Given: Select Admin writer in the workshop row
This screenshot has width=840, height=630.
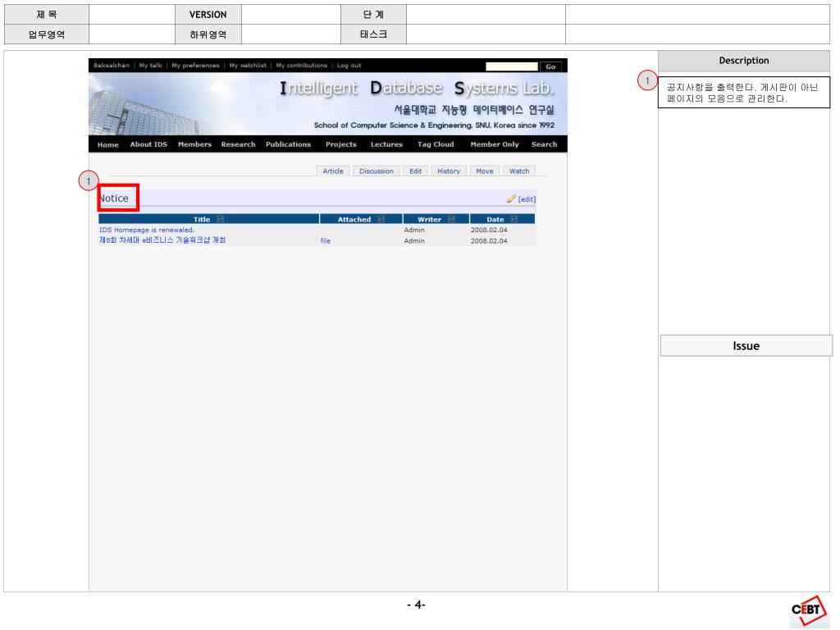Looking at the screenshot, I should point(414,241).
